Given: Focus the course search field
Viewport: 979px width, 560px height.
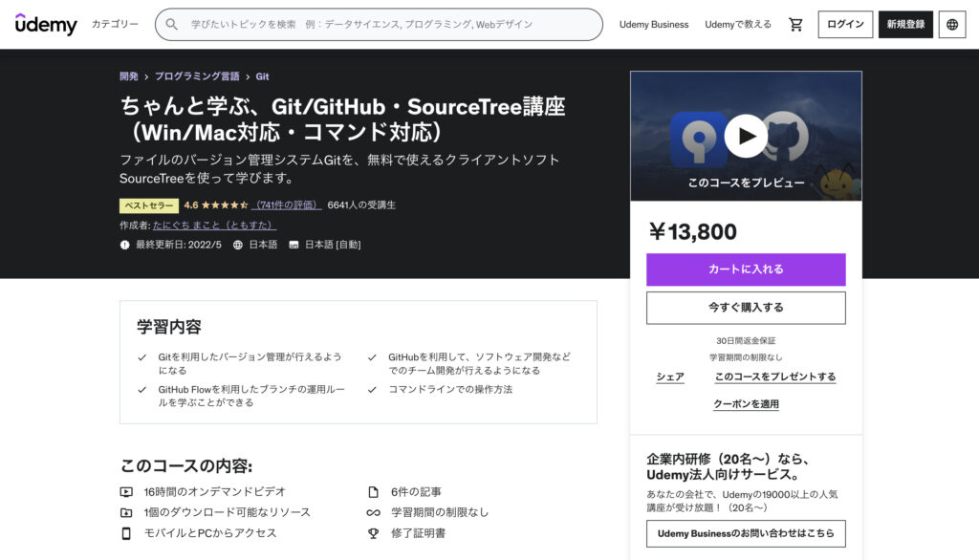Looking at the screenshot, I should click(379, 24).
